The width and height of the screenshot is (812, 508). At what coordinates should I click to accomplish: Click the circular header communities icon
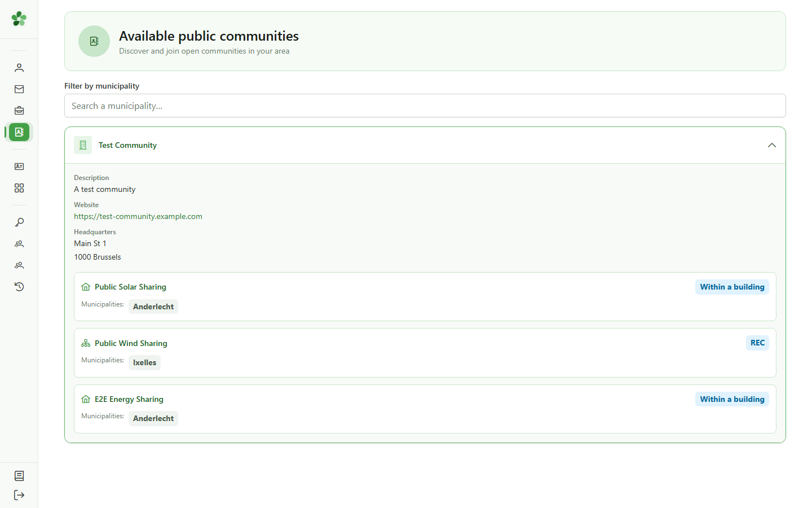94,41
